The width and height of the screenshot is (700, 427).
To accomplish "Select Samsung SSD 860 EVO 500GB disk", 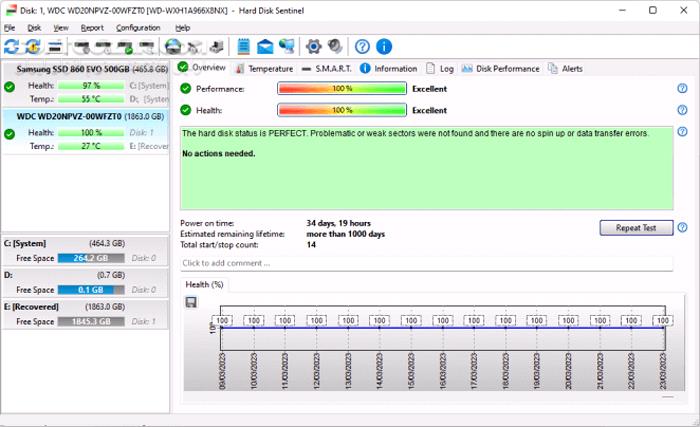I will (x=86, y=85).
